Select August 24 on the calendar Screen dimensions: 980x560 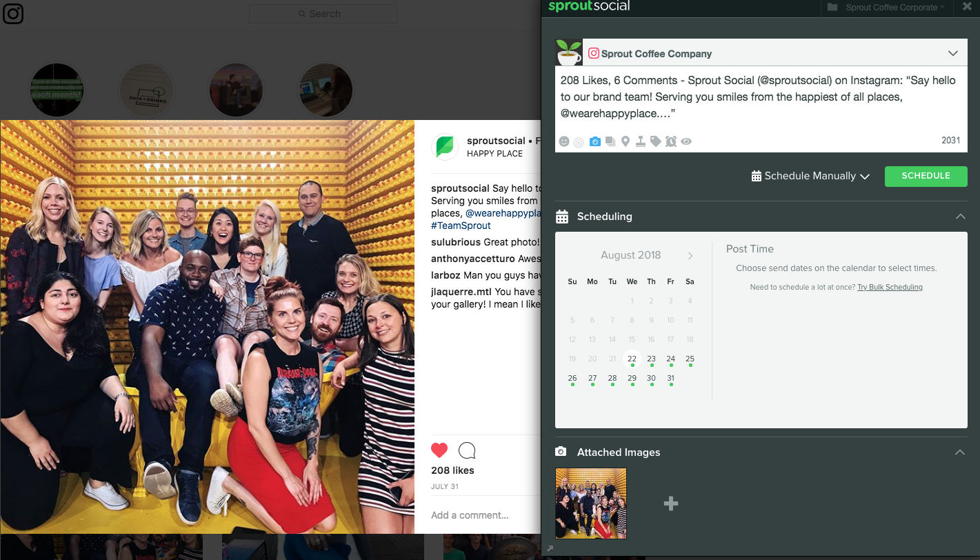coord(670,359)
